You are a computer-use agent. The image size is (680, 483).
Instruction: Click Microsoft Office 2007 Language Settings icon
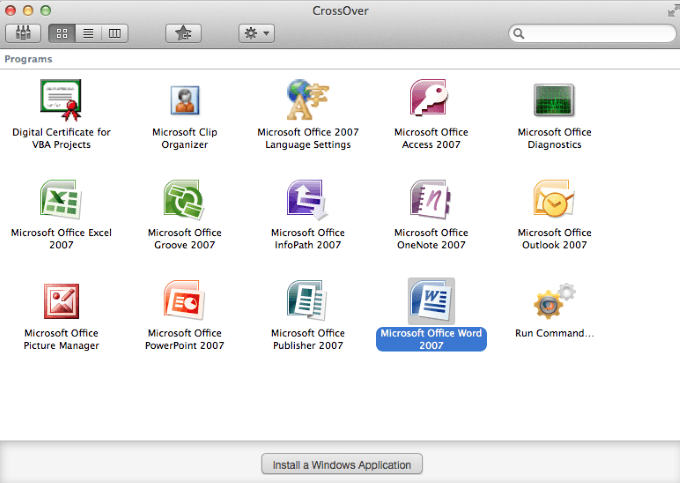(307, 99)
